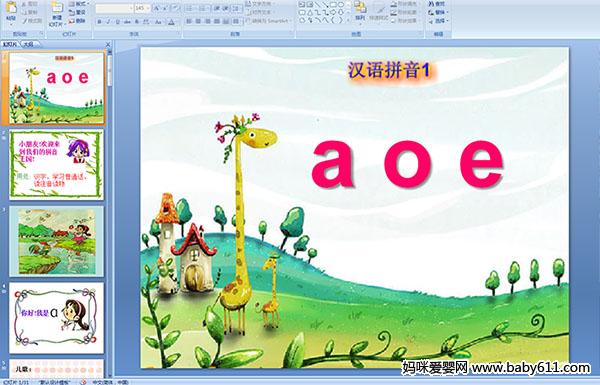This screenshot has height=385, width=600.
Task: Click Convert to SmartArt
Action: coord(268,21)
